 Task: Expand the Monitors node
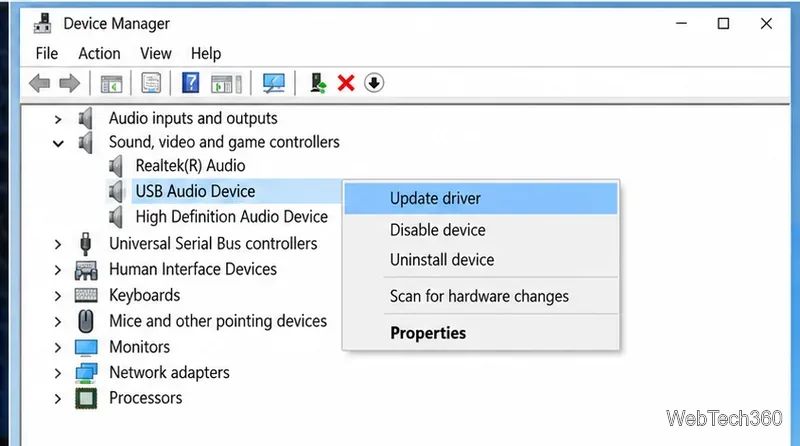[58, 348]
